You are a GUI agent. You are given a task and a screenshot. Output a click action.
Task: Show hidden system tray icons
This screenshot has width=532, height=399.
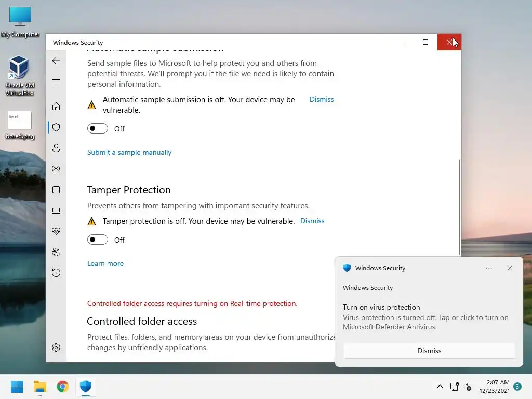click(440, 387)
